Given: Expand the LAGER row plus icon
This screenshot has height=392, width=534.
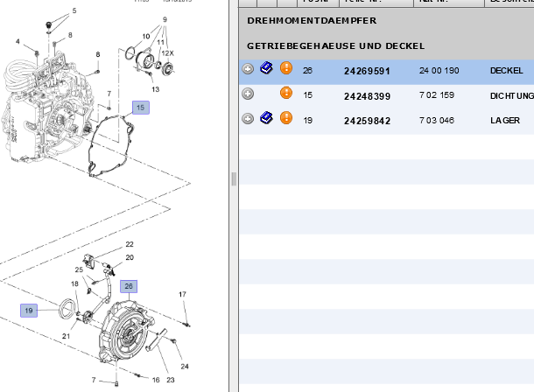Looking at the screenshot, I should pyautogui.click(x=249, y=118).
